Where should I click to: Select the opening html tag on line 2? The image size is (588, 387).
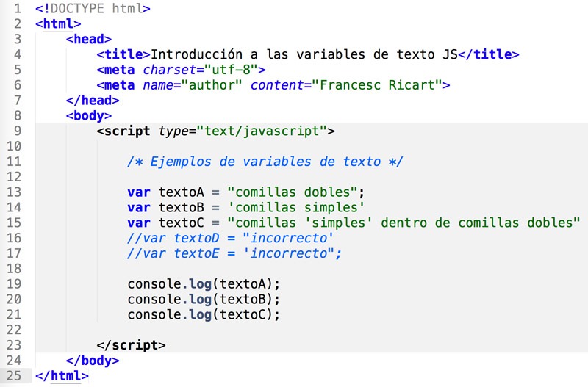click(58, 23)
